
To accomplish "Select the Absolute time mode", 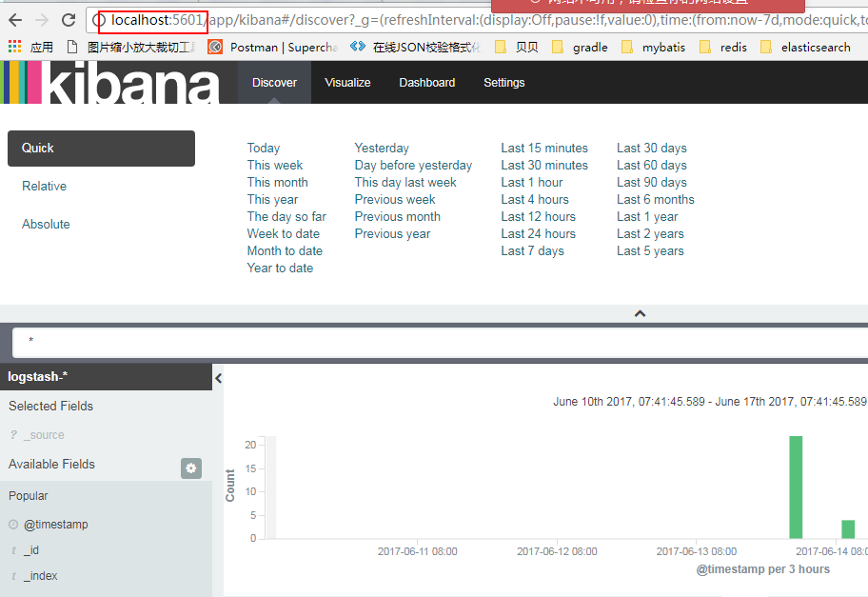I will click(46, 225).
